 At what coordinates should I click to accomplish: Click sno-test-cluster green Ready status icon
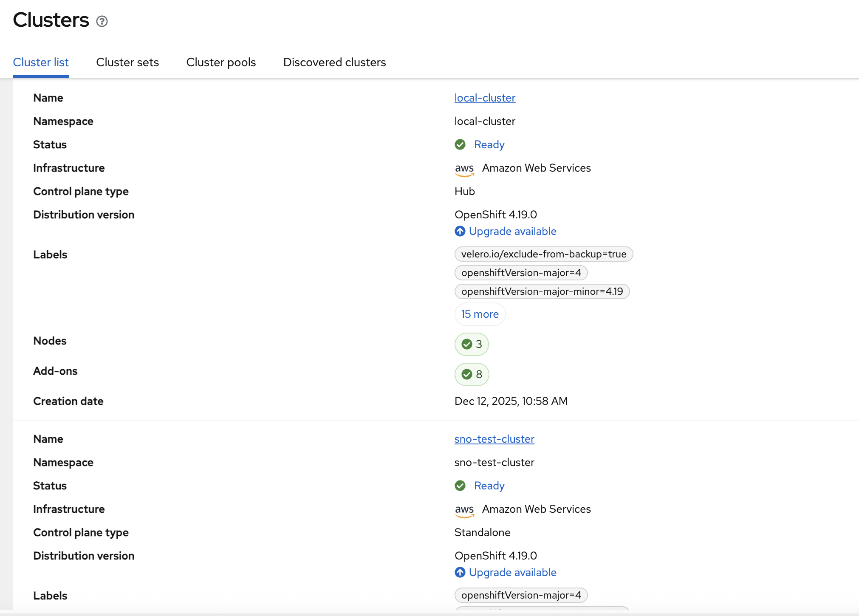pyautogui.click(x=460, y=486)
